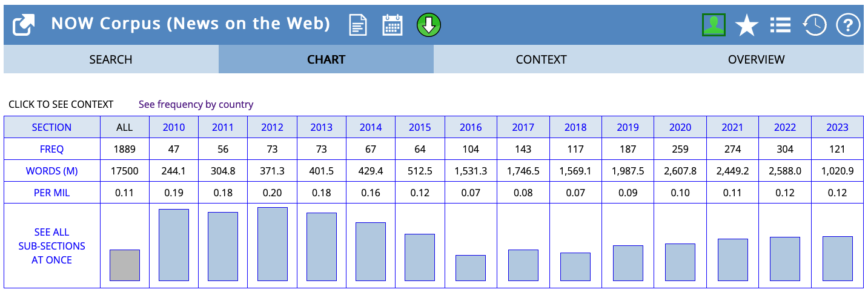Open the OVERVIEW tab
The height and width of the screenshot is (295, 868).
coord(756,59)
